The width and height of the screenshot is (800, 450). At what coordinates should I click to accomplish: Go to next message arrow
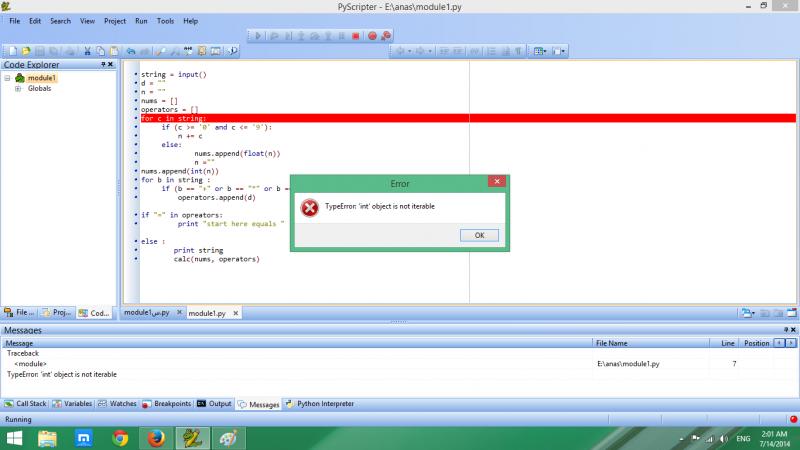click(791, 343)
